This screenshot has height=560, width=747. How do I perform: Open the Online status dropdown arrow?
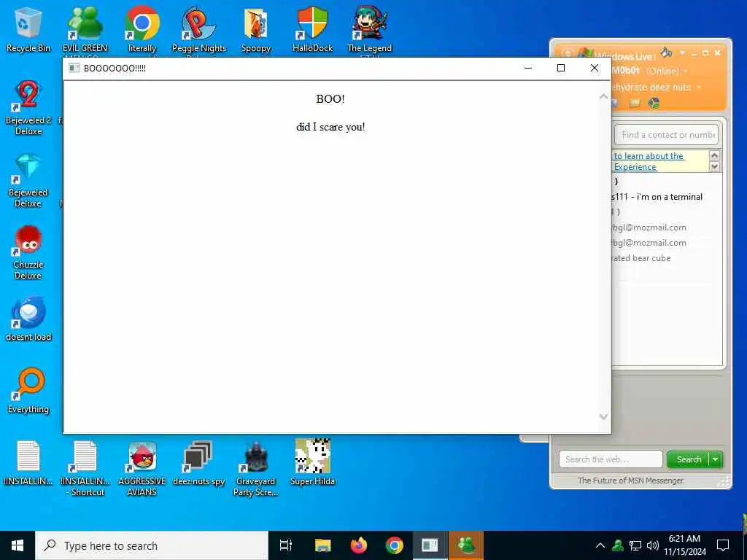686,71
